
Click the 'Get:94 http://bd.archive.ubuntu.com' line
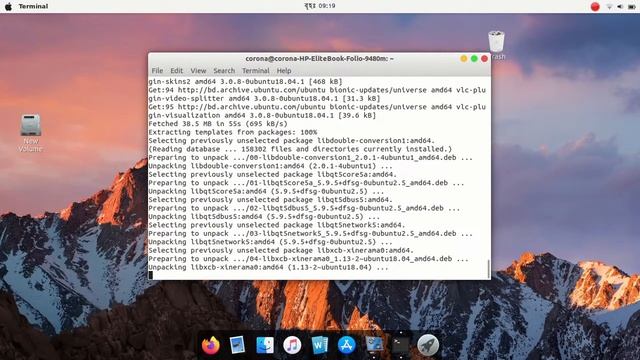(x=317, y=90)
